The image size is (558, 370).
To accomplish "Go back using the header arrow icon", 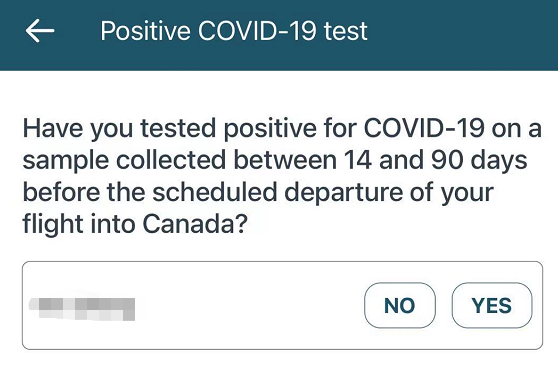I will coord(40,31).
